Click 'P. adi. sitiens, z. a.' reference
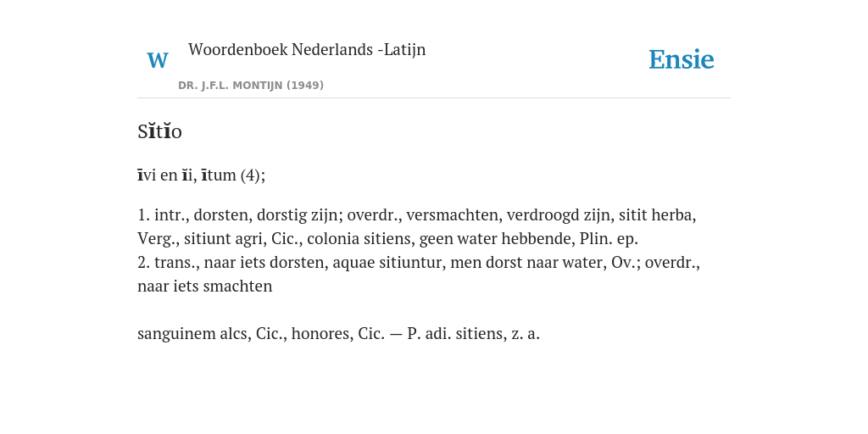This screenshot has height=434, width=868. click(473, 334)
